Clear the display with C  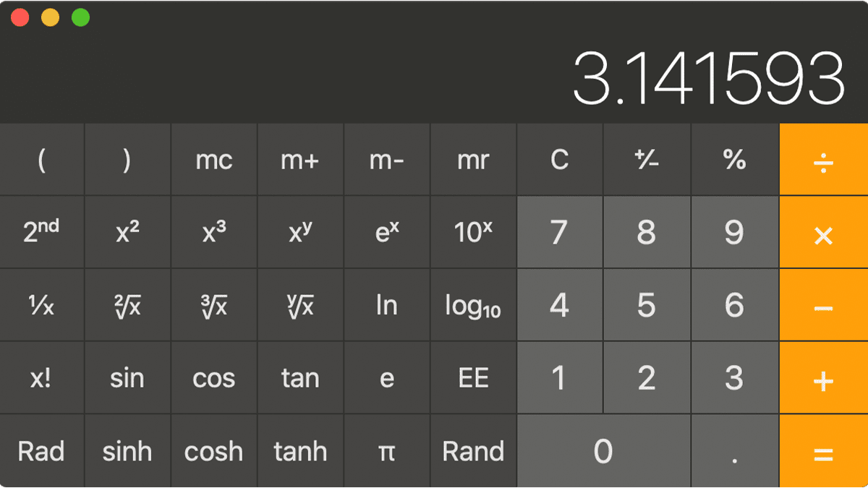coord(559,160)
